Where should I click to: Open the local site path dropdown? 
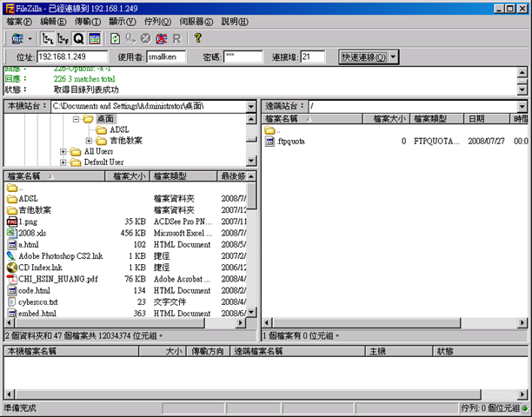click(x=251, y=105)
